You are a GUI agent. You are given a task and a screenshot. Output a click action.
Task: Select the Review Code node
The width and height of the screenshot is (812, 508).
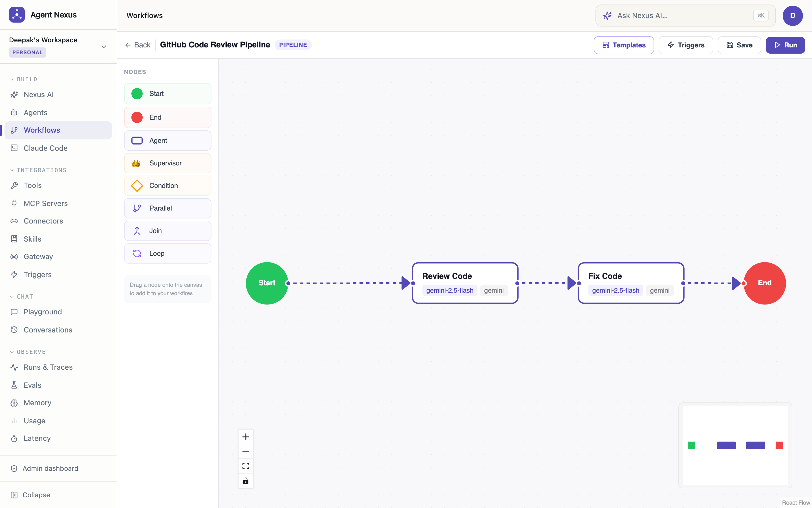(465, 283)
